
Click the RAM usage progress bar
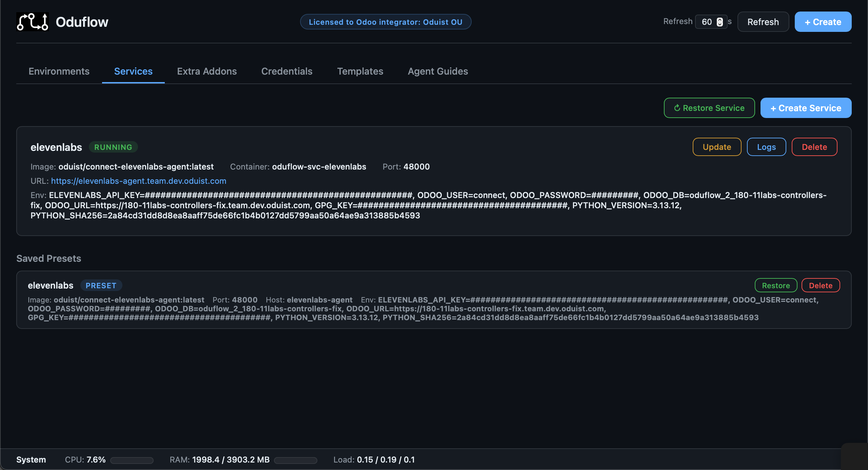point(295,460)
